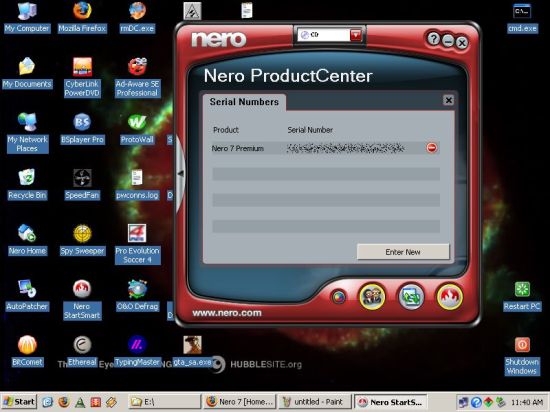Select the empty second serial number row

326,174
